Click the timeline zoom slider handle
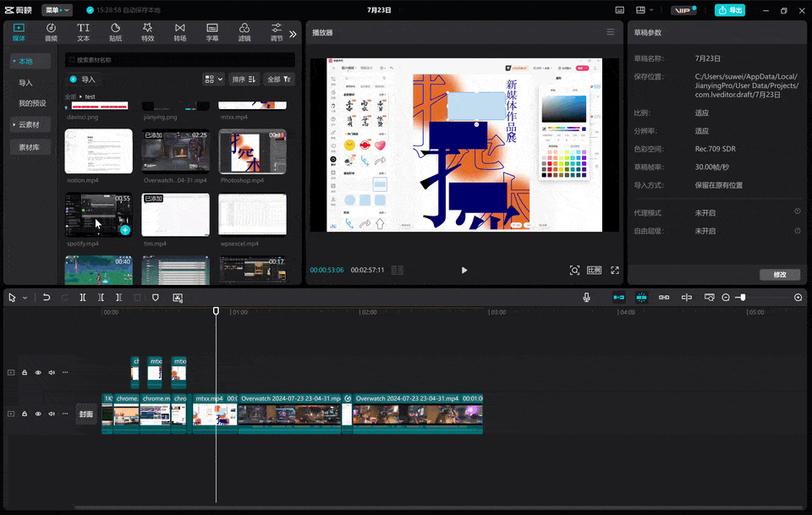The width and height of the screenshot is (812, 515). click(742, 298)
